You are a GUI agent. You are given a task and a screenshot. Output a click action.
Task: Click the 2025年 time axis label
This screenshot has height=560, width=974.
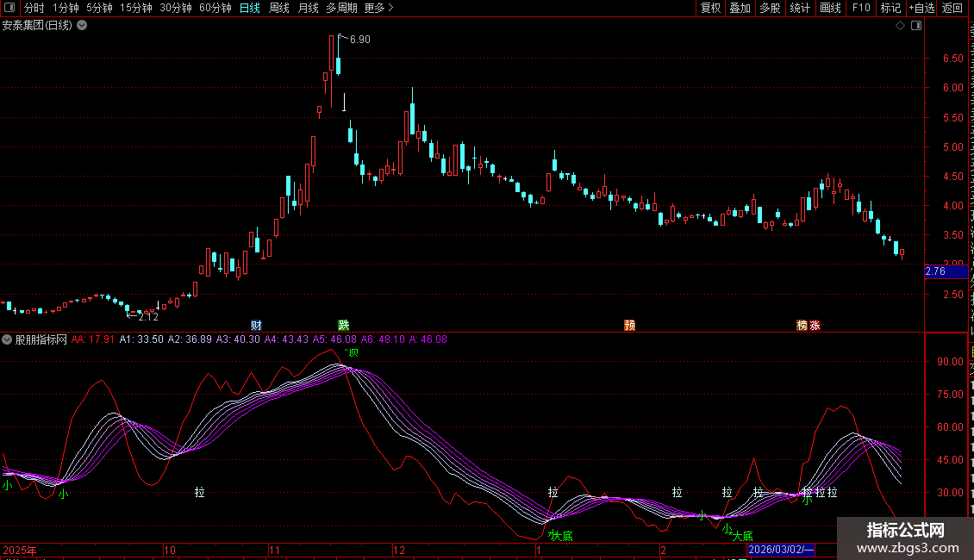click(20, 550)
